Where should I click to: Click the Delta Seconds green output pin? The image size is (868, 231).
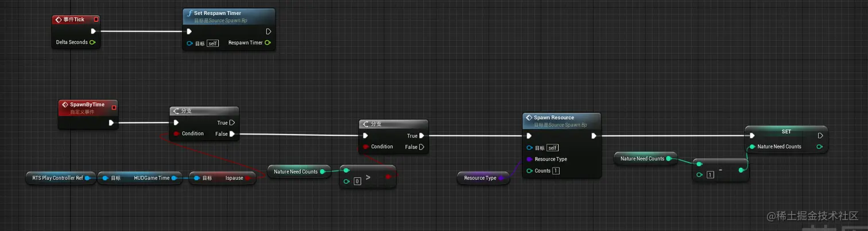(92, 42)
